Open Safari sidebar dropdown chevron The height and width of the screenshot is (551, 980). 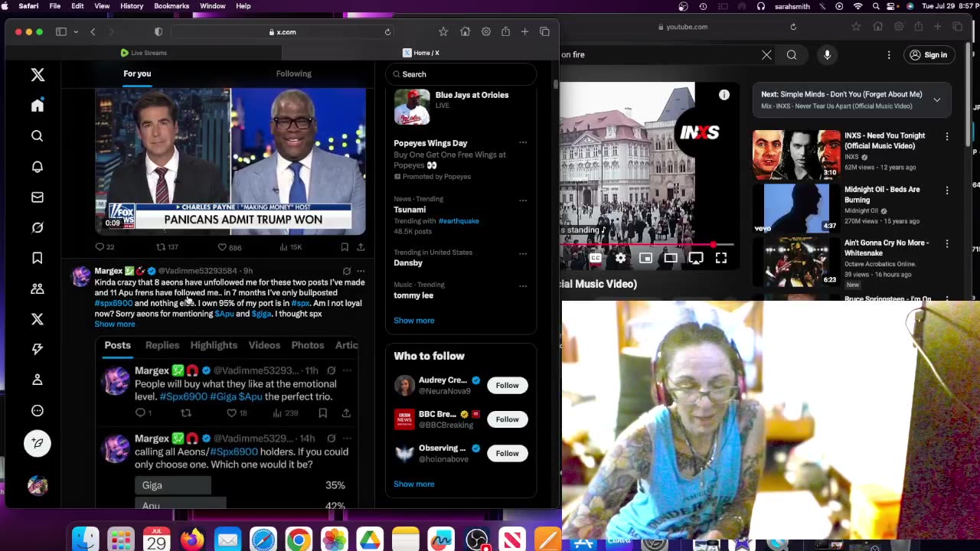pyautogui.click(x=76, y=32)
